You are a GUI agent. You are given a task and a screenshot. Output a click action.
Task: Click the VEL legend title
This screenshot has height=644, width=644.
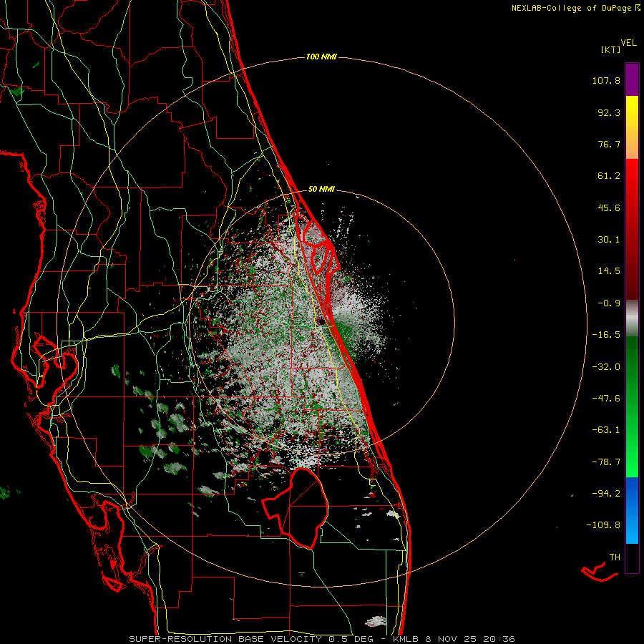(x=629, y=43)
